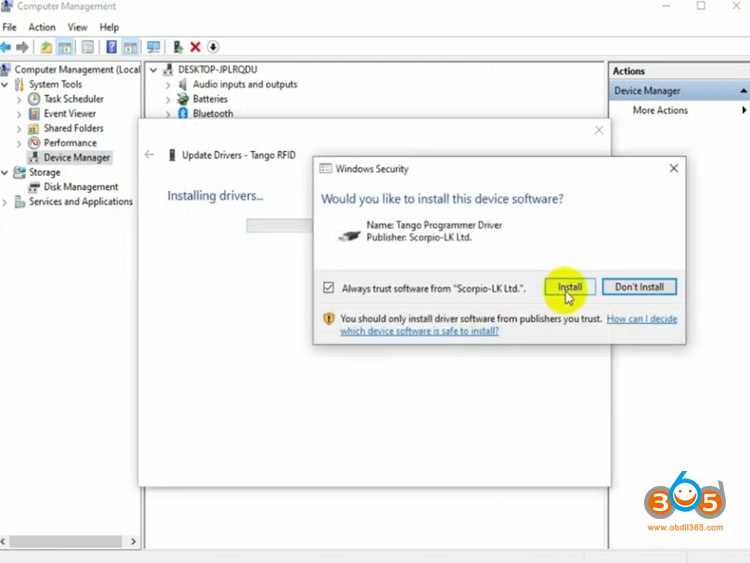Click the Scan for hardware changes monitor icon
This screenshot has width=750, height=563.
click(x=154, y=47)
